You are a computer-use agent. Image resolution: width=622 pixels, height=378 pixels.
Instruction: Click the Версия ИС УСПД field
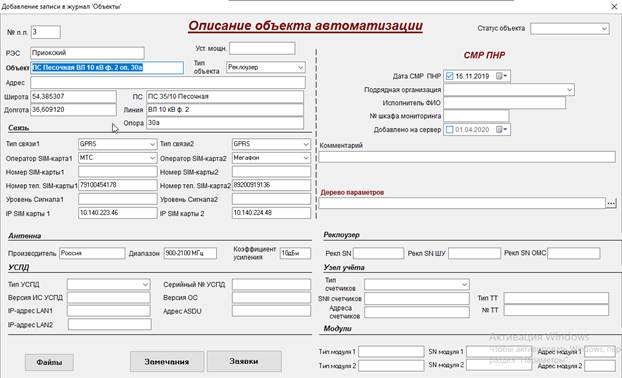(x=109, y=298)
